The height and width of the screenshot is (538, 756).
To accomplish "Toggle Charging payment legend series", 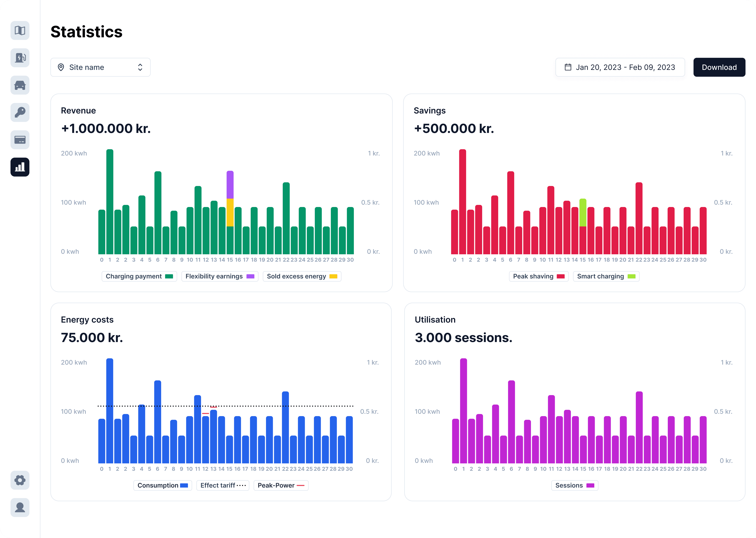I will pyautogui.click(x=139, y=276).
